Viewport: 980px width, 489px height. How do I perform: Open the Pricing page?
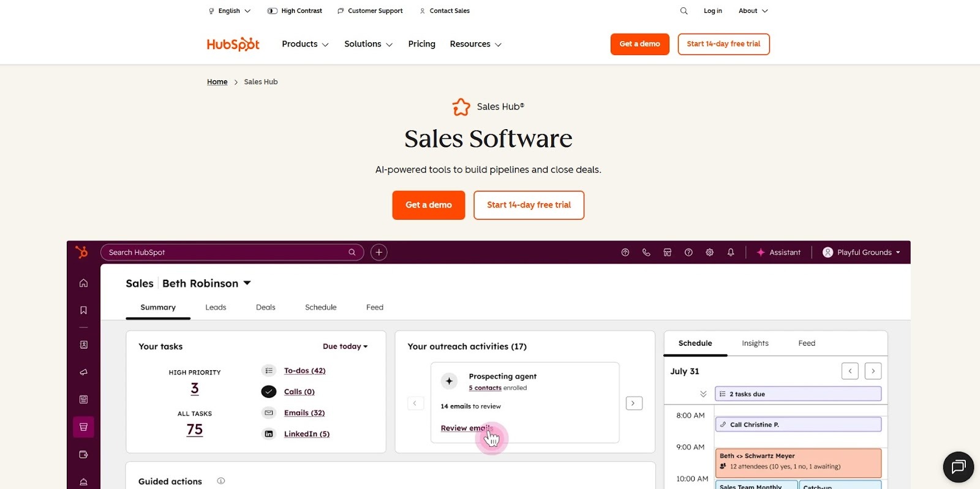pyautogui.click(x=421, y=44)
